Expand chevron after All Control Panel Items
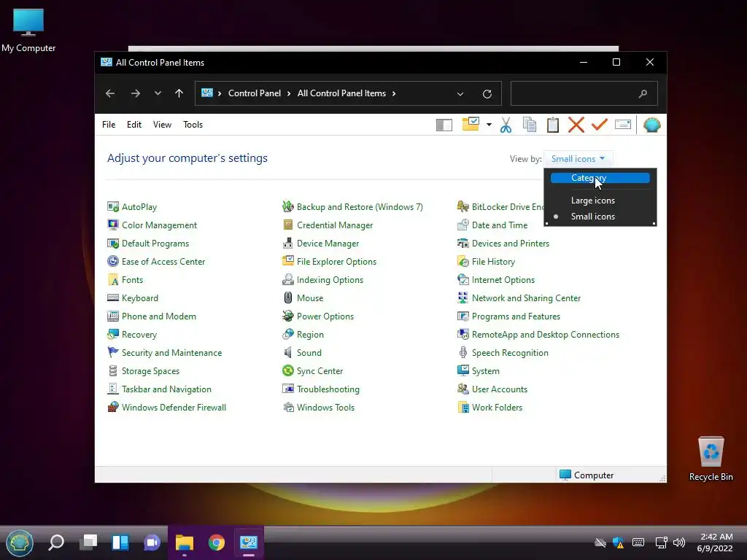Screen dimensions: 747x560 [394, 93]
